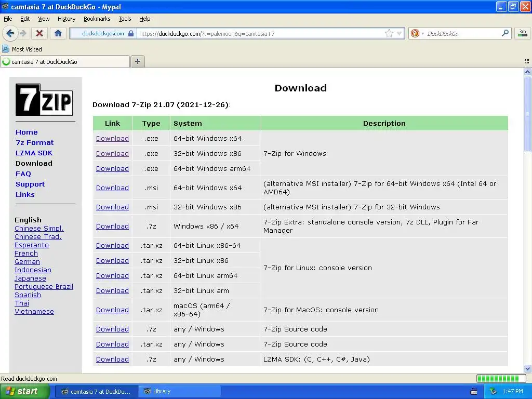Open the 7z Format sidebar link
This screenshot has width=532, height=399.
coord(35,142)
